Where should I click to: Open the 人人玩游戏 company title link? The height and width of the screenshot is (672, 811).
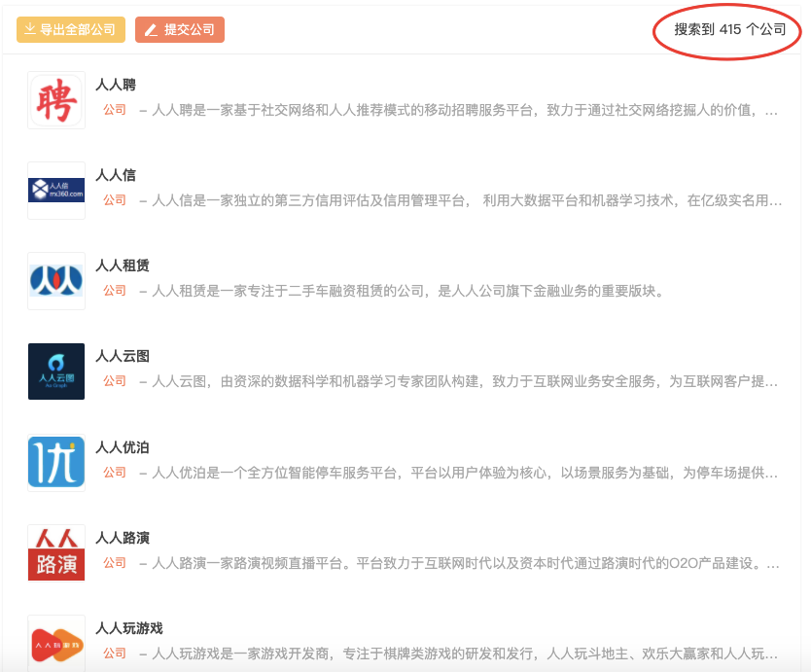129,628
